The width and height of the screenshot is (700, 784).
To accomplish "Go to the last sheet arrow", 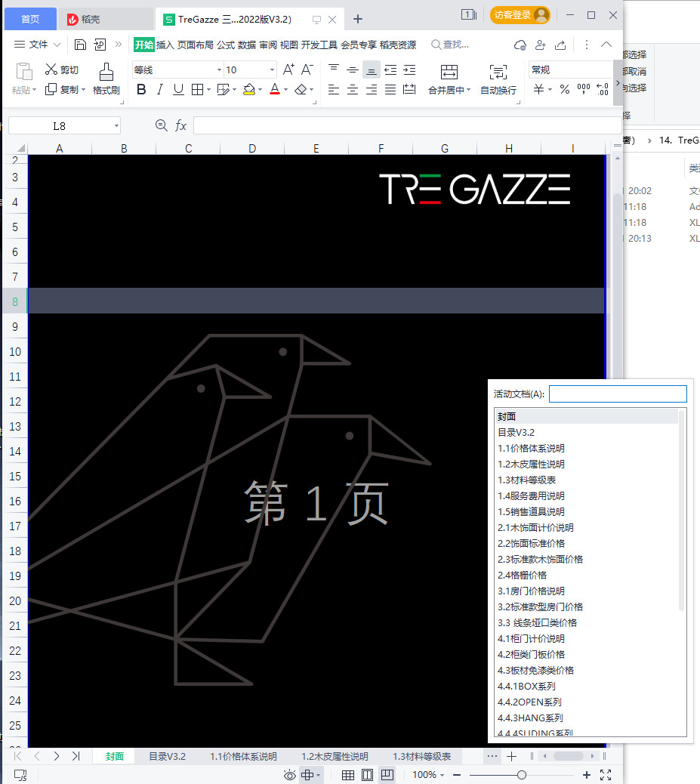I will click(x=76, y=756).
